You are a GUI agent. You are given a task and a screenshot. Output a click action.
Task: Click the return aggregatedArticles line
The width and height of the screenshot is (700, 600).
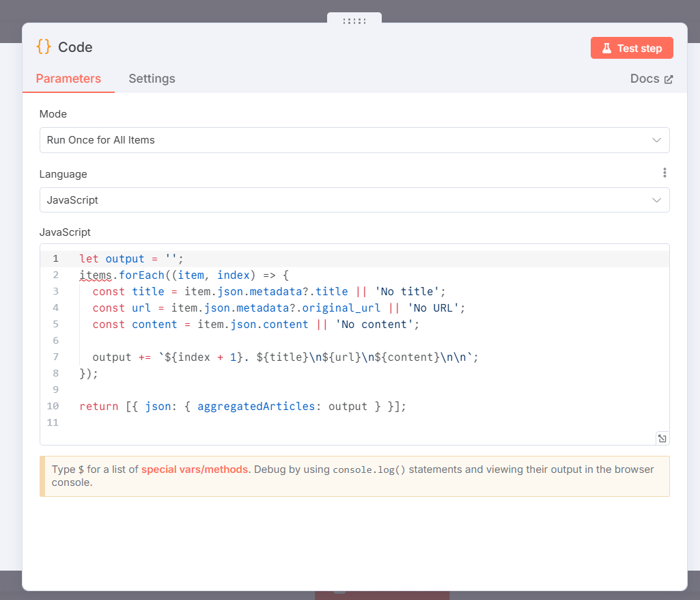point(243,407)
